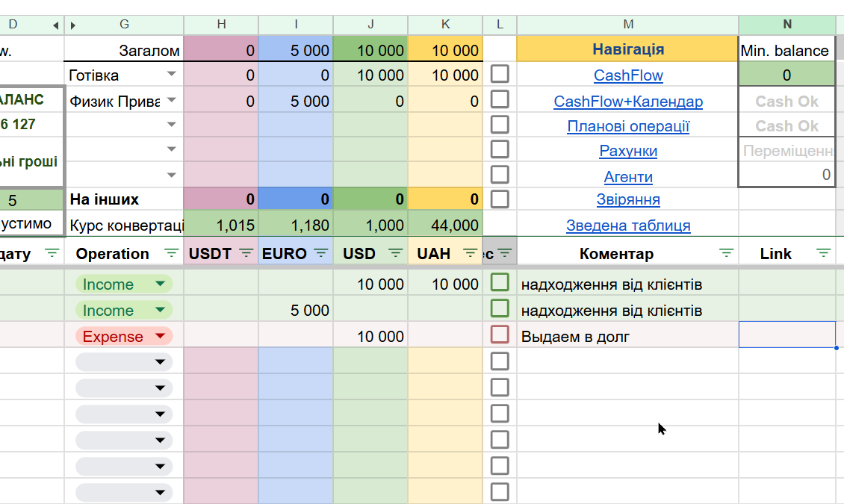
Task: Toggle checkbox in Выдаем в долг row
Action: tap(500, 335)
